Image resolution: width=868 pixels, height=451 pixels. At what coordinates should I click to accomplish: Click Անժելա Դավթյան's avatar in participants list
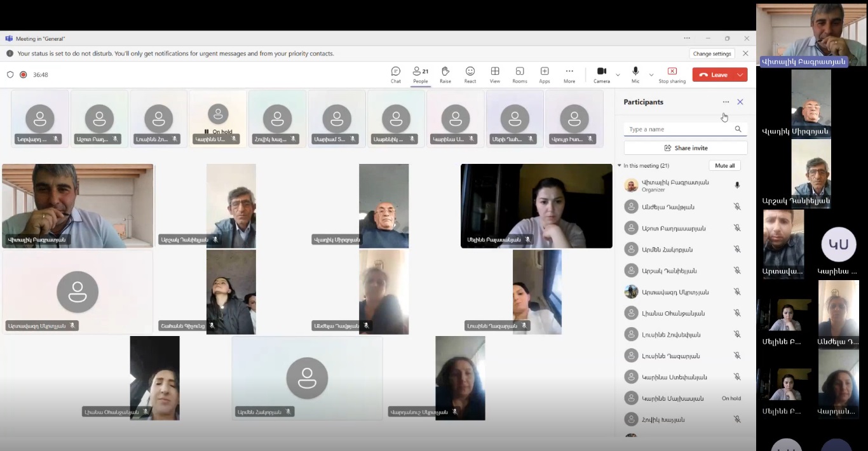tap(631, 206)
